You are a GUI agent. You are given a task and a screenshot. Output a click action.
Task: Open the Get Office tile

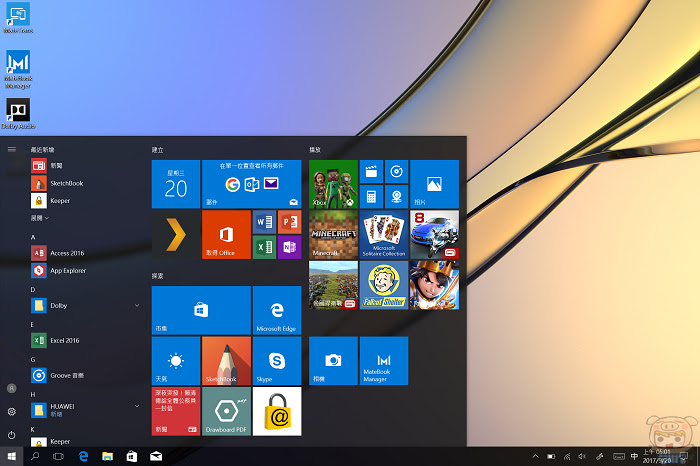[226, 235]
